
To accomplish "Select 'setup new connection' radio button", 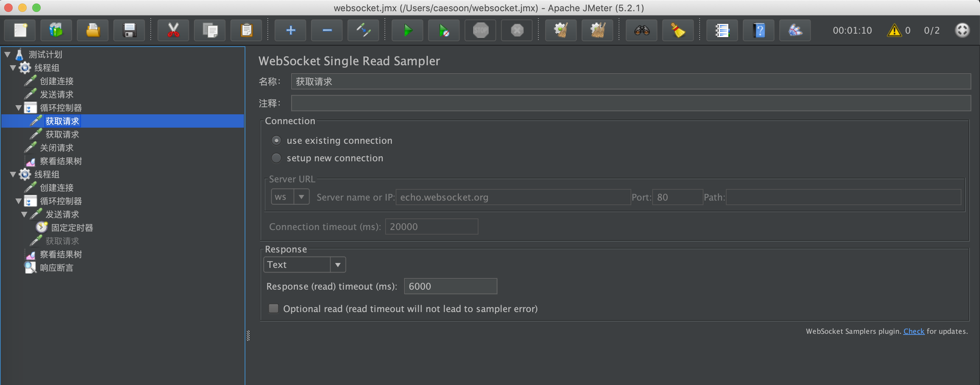I will click(x=277, y=158).
